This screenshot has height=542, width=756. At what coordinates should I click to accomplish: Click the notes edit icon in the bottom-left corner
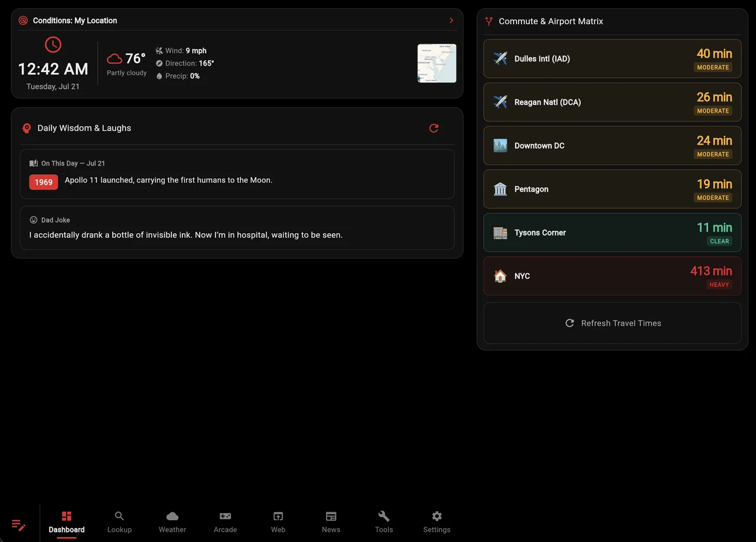pos(18,524)
